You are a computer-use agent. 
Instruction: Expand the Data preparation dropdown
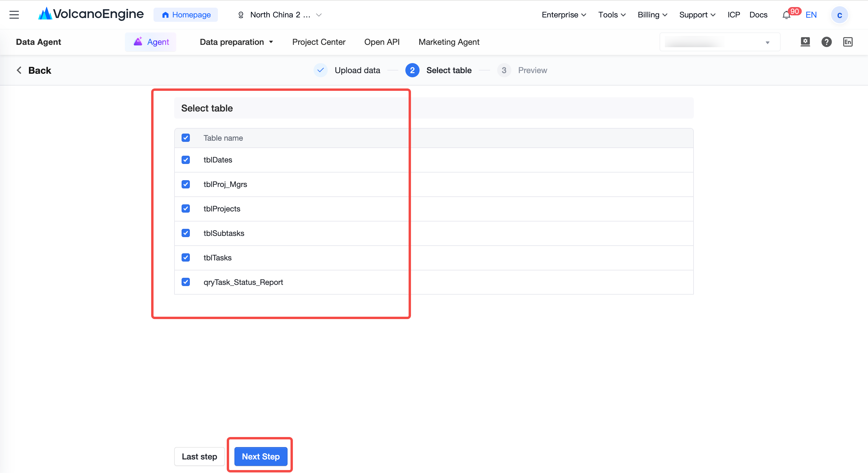click(236, 42)
